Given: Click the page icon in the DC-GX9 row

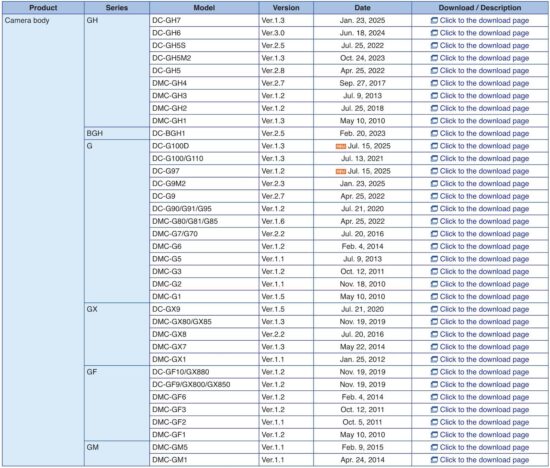Looking at the screenshot, I should (x=434, y=309).
